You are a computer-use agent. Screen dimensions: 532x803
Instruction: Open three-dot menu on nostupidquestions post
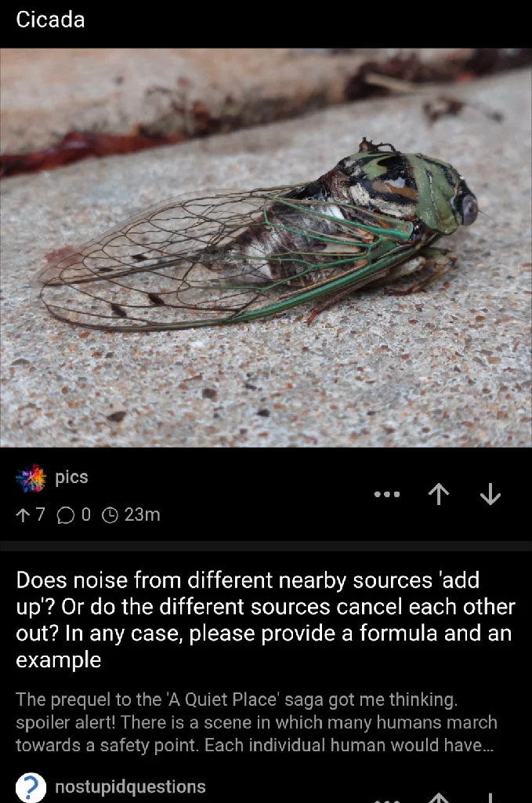[x=387, y=800]
